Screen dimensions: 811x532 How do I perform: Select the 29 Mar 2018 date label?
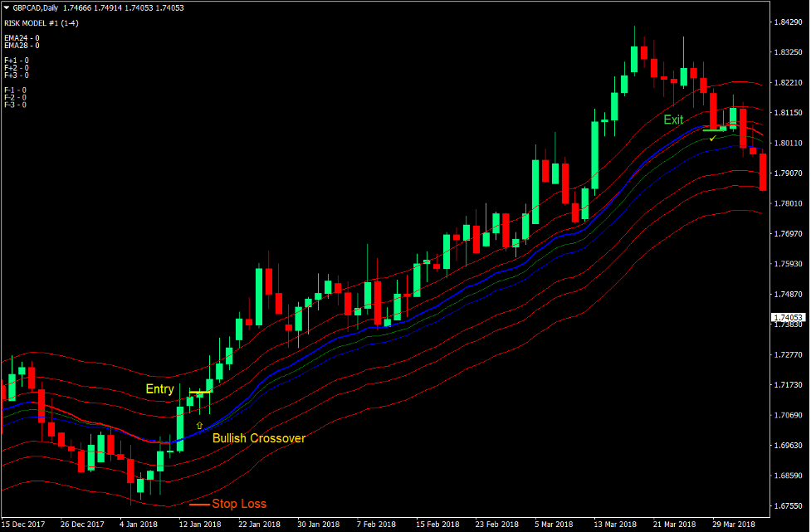point(733,524)
